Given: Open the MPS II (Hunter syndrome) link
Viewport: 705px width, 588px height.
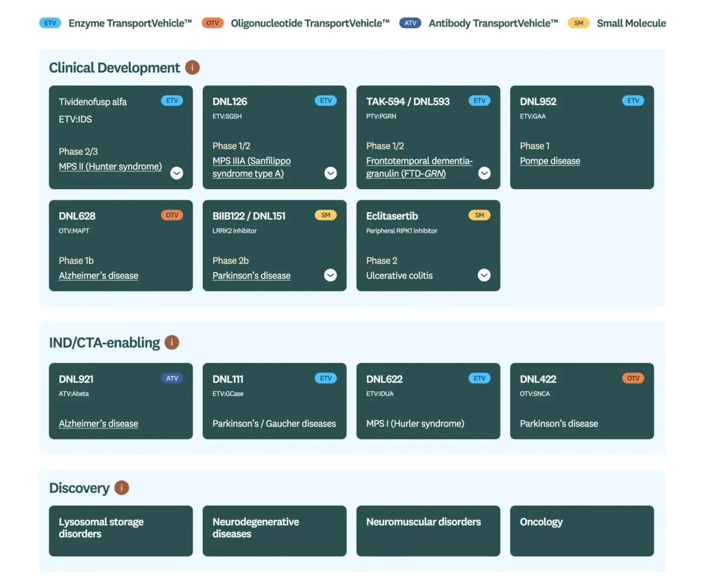Looking at the screenshot, I should [110, 166].
